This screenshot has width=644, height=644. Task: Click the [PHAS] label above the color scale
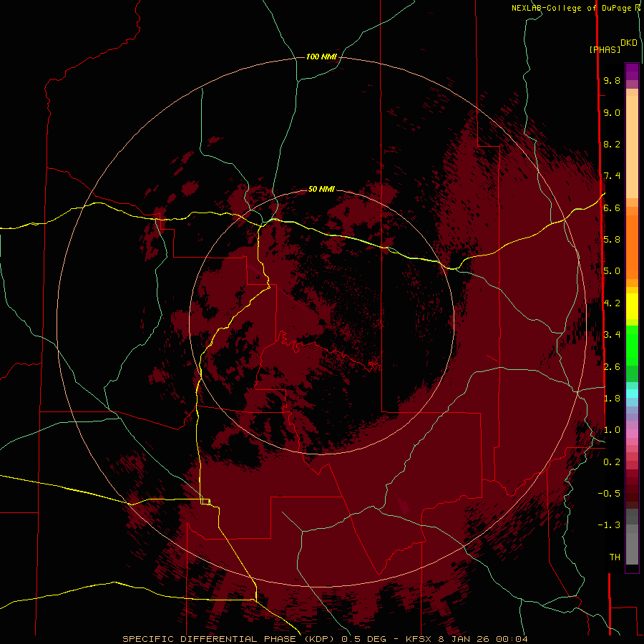[605, 49]
